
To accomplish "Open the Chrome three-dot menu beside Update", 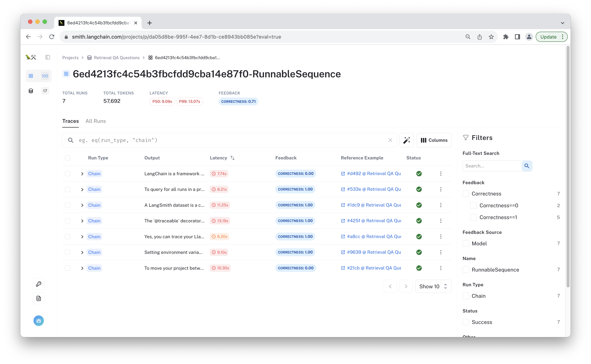I will coord(562,37).
